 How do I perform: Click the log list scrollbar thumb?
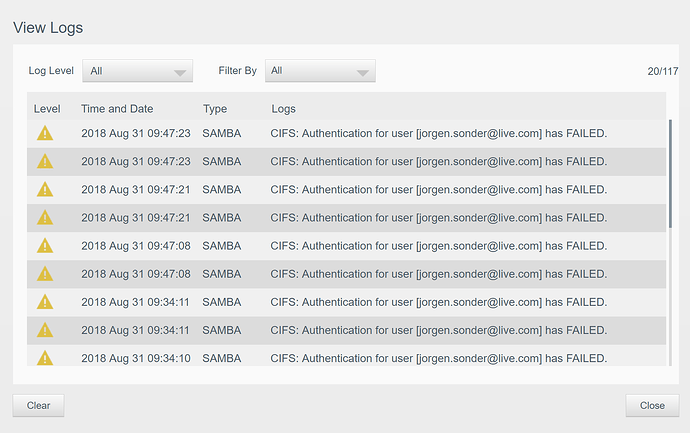670,174
